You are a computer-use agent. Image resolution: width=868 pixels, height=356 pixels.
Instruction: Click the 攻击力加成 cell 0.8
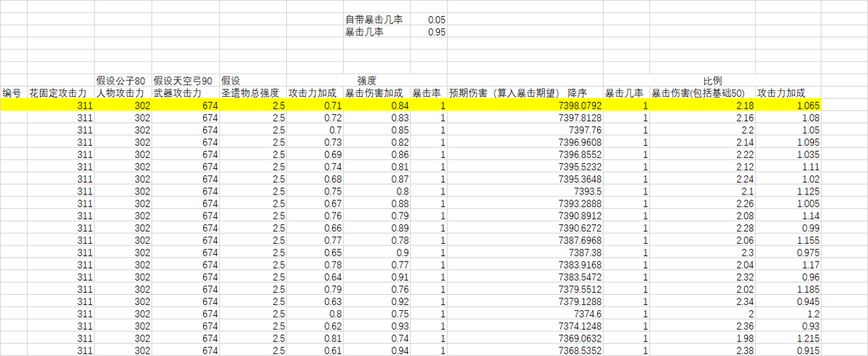coord(315,313)
